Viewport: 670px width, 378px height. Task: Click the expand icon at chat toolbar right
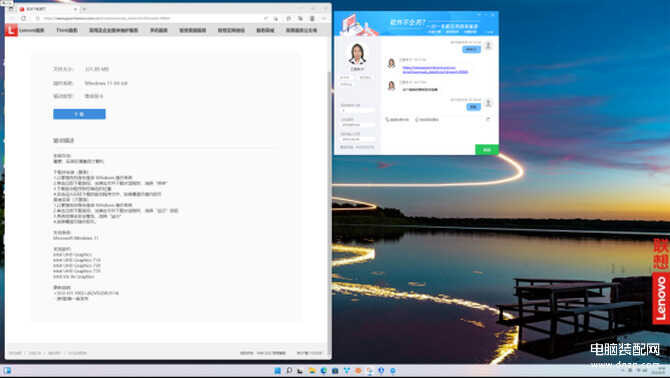tap(488, 119)
